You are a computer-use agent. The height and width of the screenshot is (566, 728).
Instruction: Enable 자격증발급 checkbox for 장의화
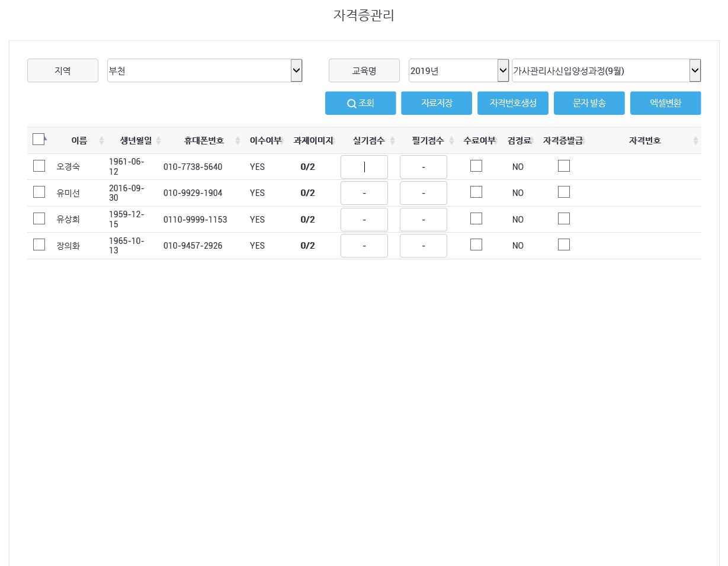[564, 245]
